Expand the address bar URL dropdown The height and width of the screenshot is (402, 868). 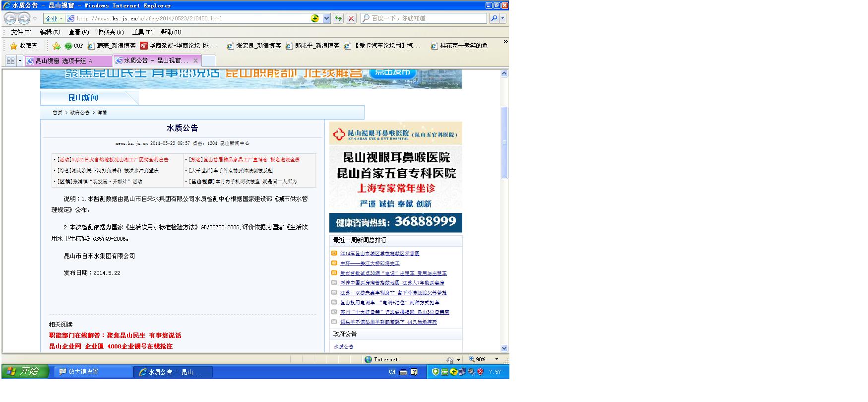326,18
